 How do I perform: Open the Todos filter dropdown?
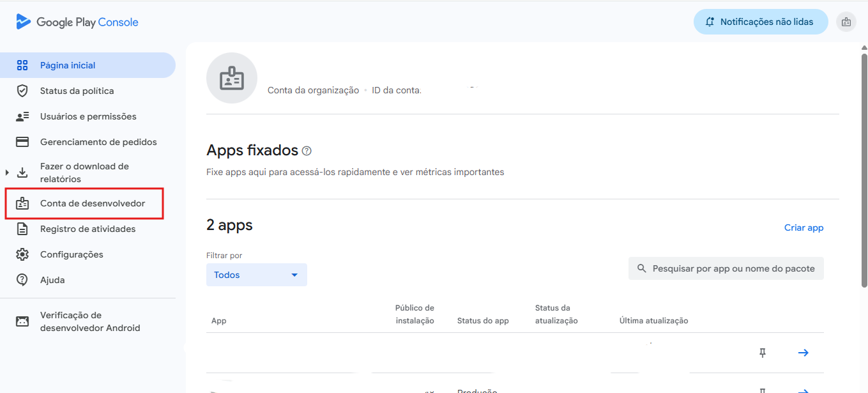click(x=256, y=275)
